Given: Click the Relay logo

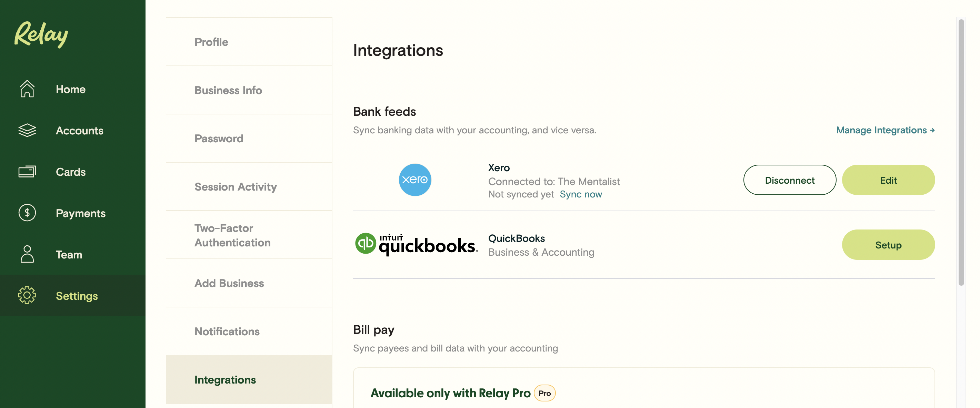Looking at the screenshot, I should [x=41, y=34].
